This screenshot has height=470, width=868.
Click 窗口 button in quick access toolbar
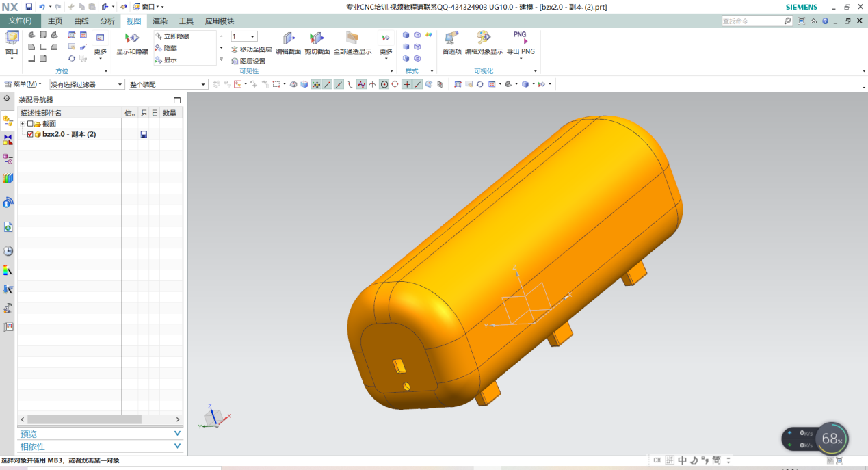click(146, 6)
